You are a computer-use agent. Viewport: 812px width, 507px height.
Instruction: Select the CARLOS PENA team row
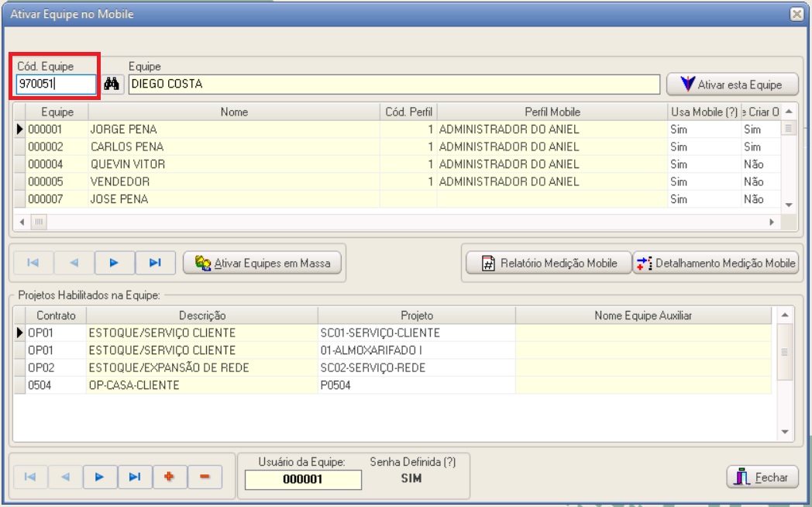[x=232, y=147]
